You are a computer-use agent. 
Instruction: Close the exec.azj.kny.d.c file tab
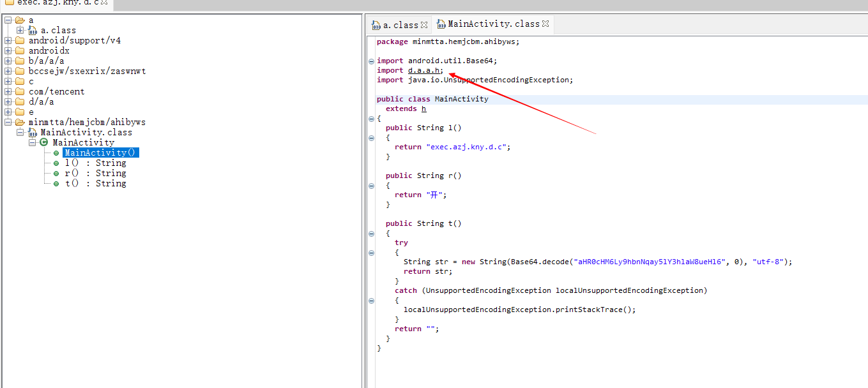(104, 2)
